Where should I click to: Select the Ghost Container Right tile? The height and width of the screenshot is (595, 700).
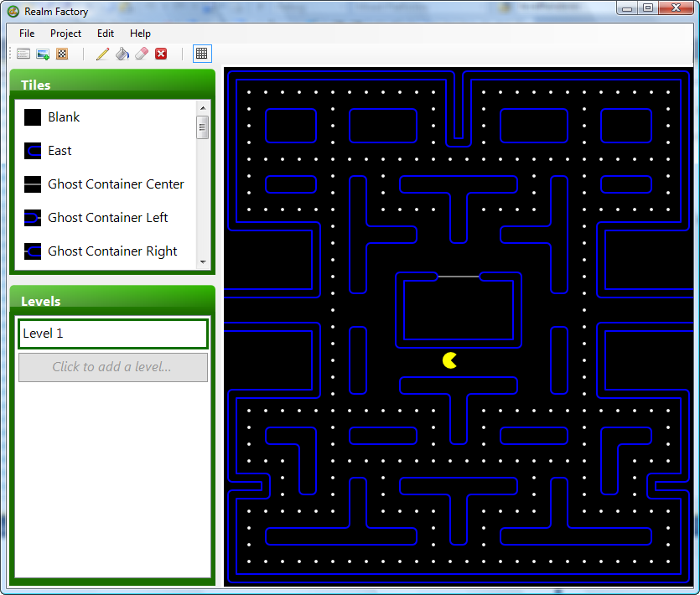click(x=106, y=251)
